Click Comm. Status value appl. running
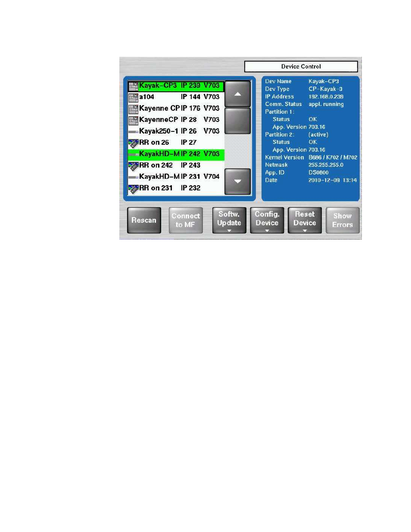The image size is (411, 532). pos(326,104)
